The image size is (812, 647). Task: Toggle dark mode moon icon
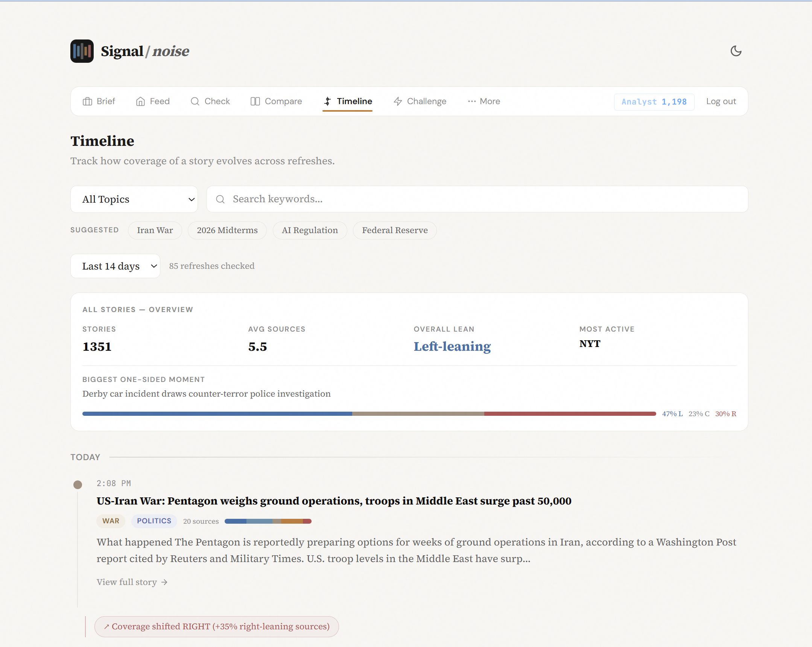[x=736, y=51]
